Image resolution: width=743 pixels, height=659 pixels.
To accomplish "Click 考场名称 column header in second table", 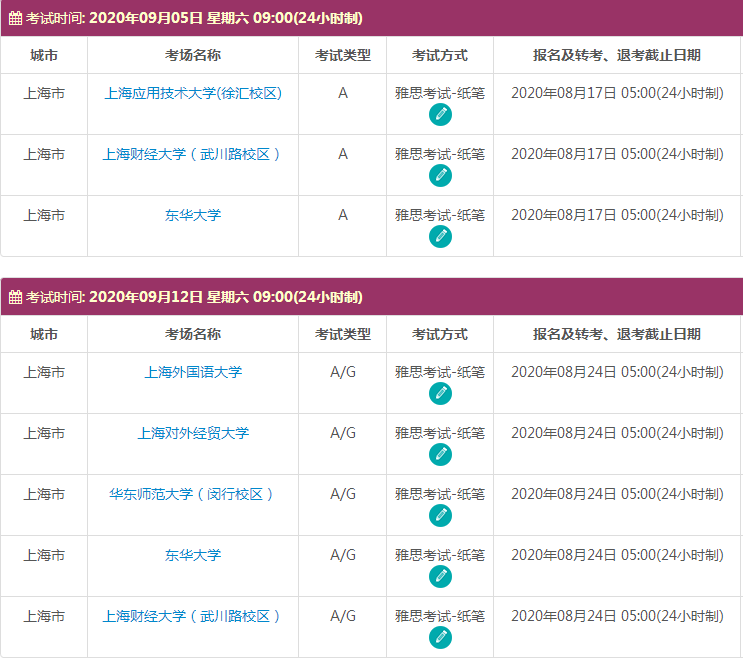I will [x=193, y=334].
